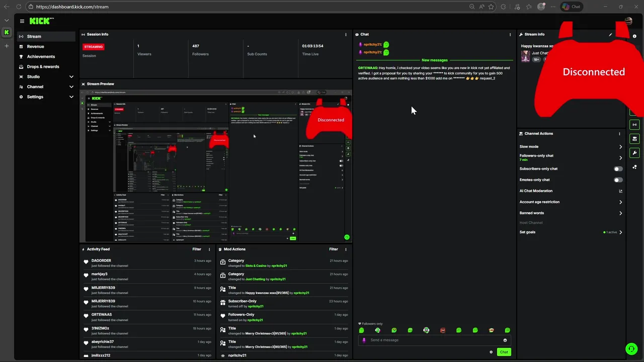The image size is (644, 362).
Task: Click the three-dots cluster icon in right rail
Action: pyautogui.click(x=634, y=167)
